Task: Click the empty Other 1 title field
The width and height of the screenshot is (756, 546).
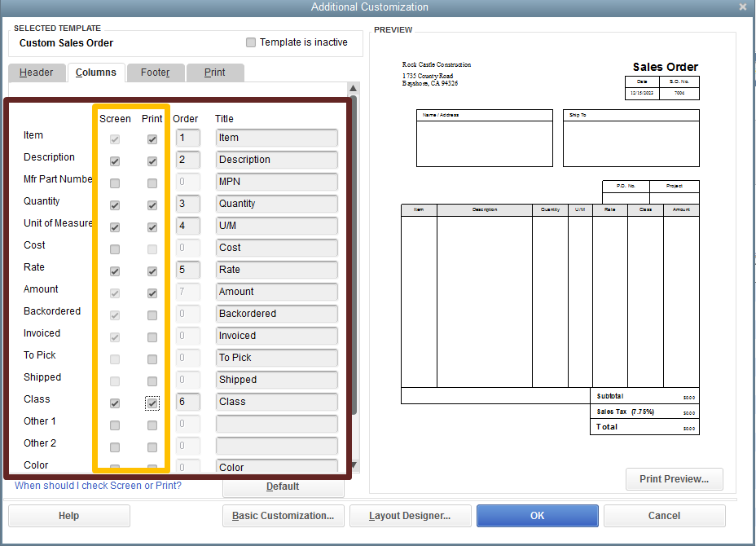Action: coord(277,424)
